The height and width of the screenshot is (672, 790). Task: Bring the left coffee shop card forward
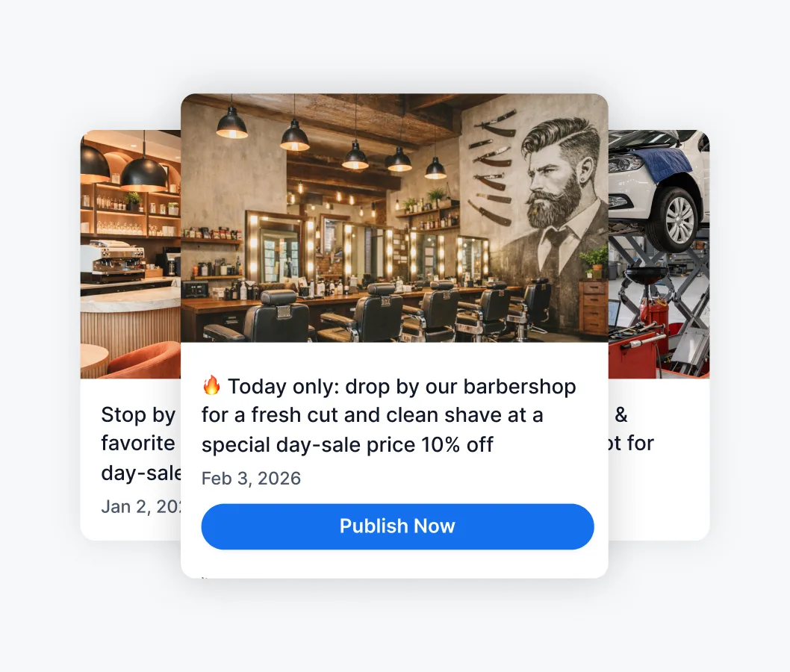tap(131, 335)
